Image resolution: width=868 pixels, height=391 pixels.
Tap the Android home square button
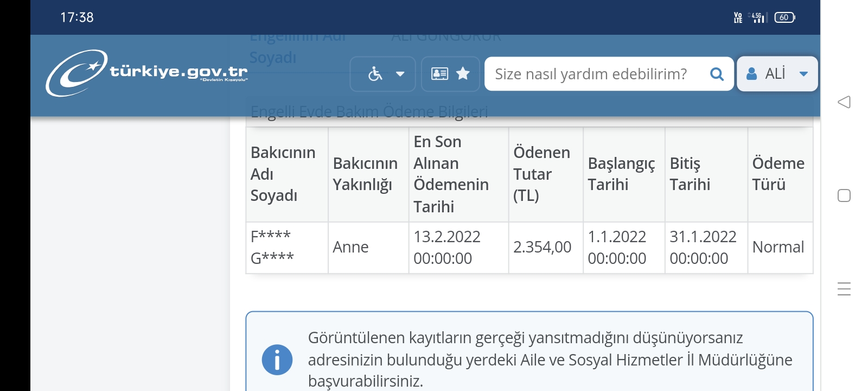(x=844, y=195)
